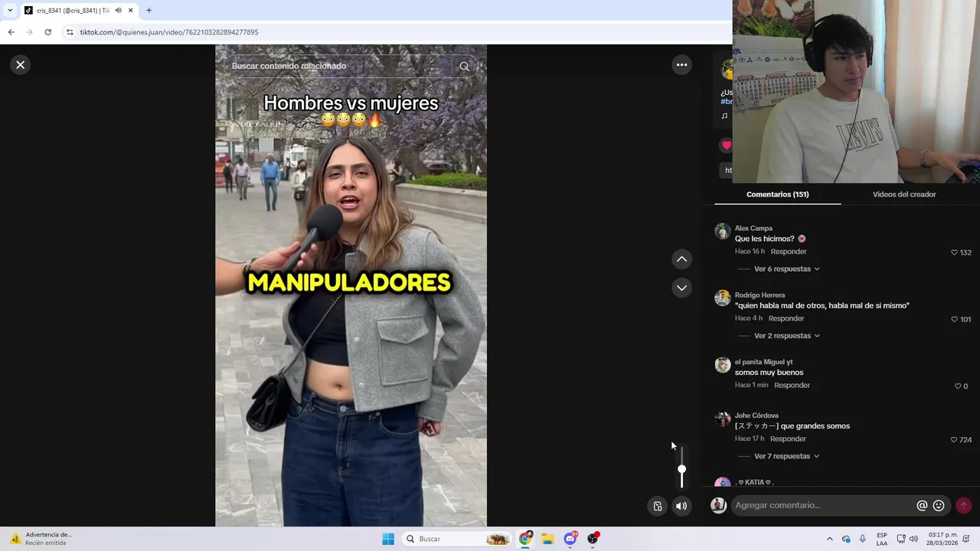Like Alex Campa's comment heart
The height and width of the screenshot is (551, 980).
click(954, 253)
